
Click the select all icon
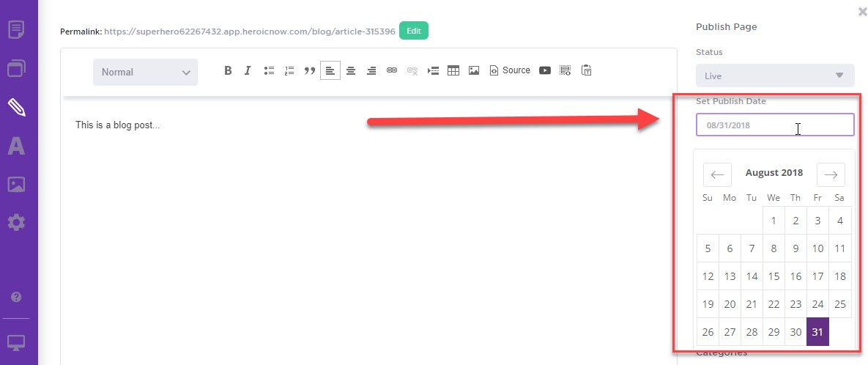tap(565, 70)
